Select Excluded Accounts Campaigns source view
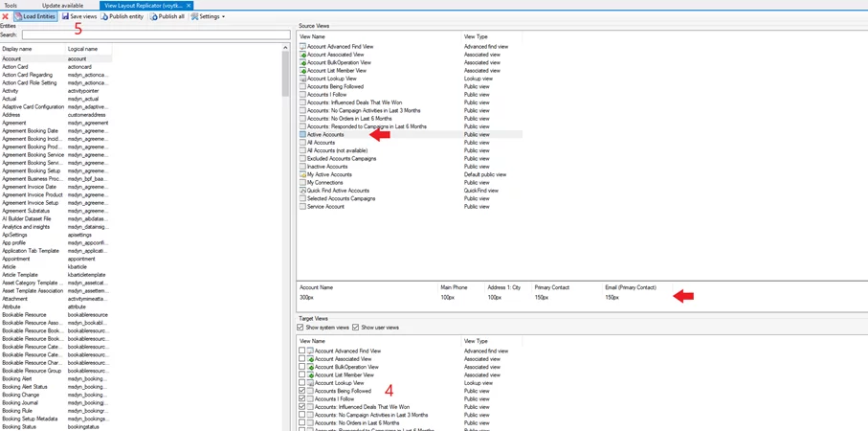The image size is (868, 431). click(x=342, y=158)
